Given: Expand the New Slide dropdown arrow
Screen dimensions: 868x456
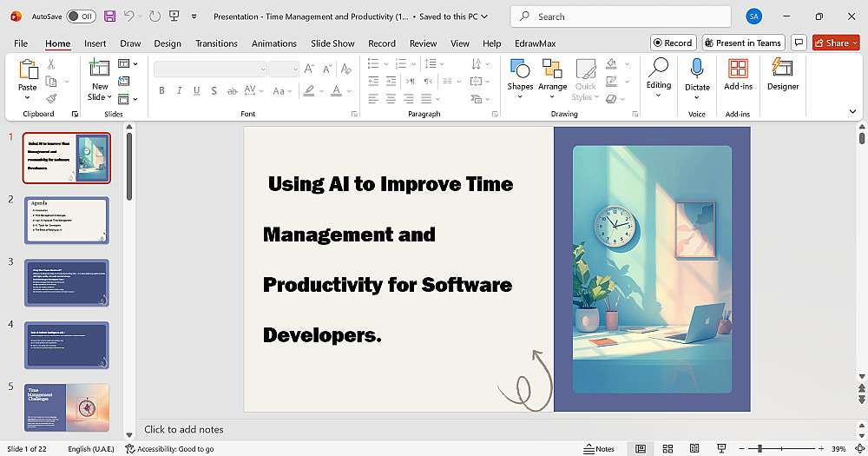Looking at the screenshot, I should pyautogui.click(x=109, y=97).
